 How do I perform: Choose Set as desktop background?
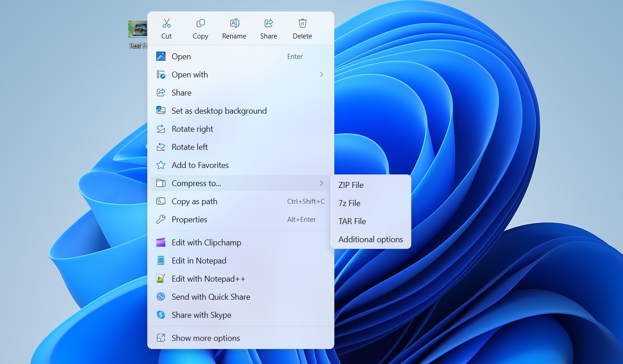[x=219, y=110]
